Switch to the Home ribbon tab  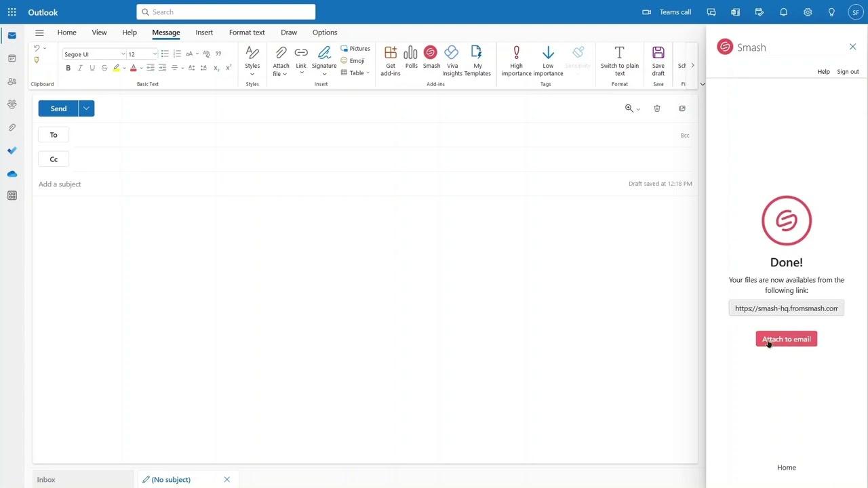pyautogui.click(x=66, y=33)
